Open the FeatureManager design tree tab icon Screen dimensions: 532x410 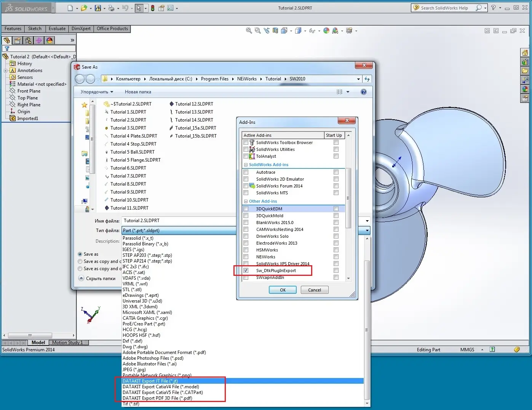[x=7, y=40]
